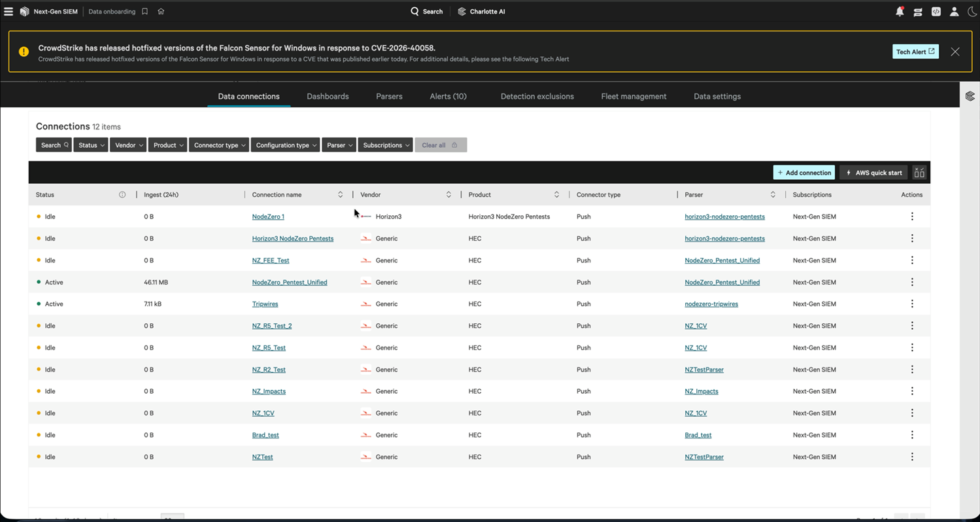The image size is (980, 522).
Task: Open NZ_Impacts parser link
Action: point(701,391)
